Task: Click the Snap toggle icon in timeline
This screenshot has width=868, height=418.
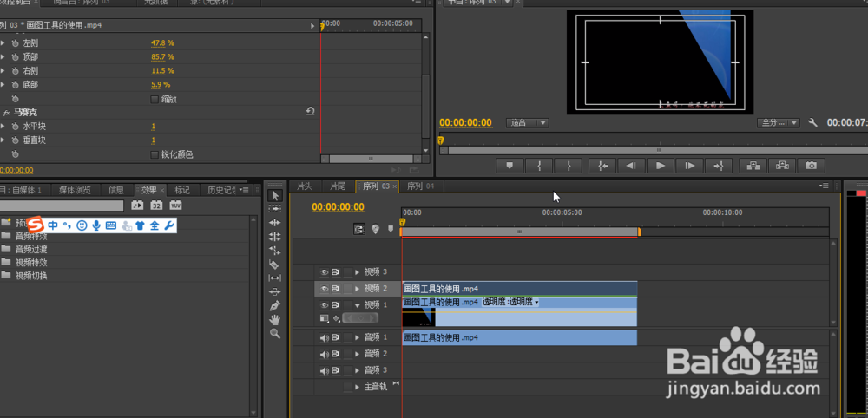Action: 359,229
